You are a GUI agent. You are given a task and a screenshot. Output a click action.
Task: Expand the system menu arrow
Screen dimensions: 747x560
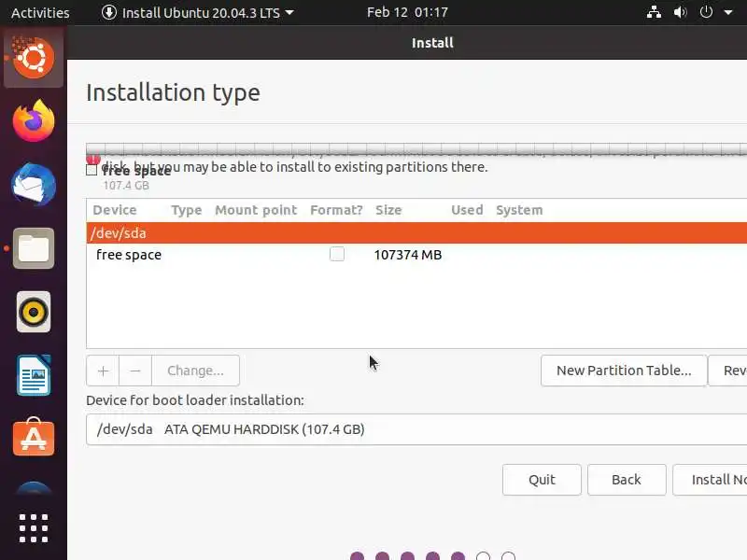728,13
